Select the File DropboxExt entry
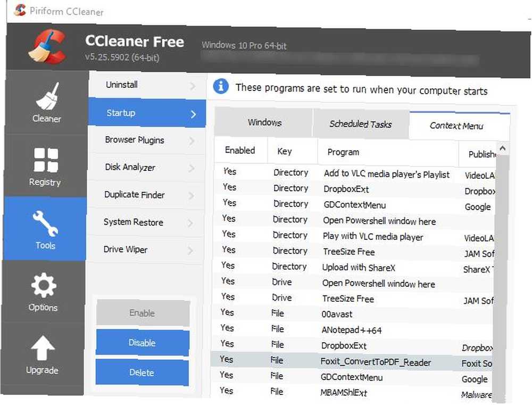 coord(351,345)
